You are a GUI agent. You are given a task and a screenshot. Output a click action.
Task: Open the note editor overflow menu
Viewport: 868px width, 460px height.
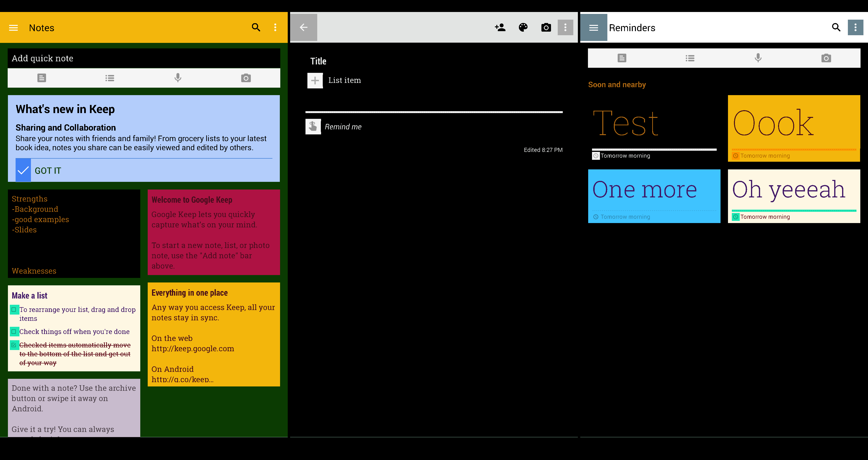point(565,27)
